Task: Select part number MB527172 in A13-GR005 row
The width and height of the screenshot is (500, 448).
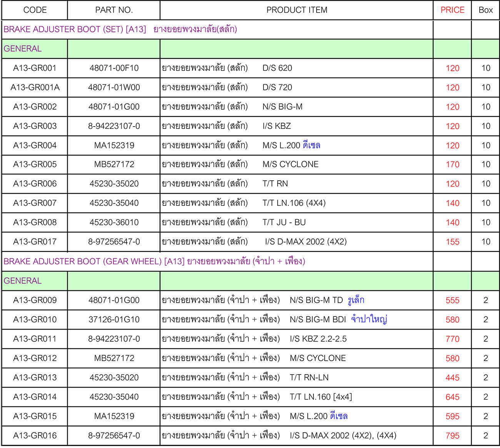Action: 114,164
